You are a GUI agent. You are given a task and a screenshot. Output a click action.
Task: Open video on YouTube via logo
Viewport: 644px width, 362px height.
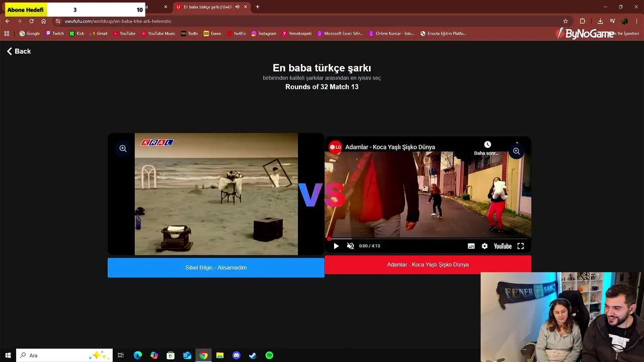point(503,246)
